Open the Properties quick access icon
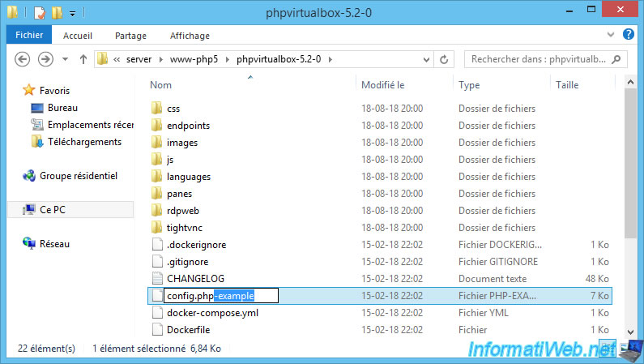644x364 pixels. 39,13
